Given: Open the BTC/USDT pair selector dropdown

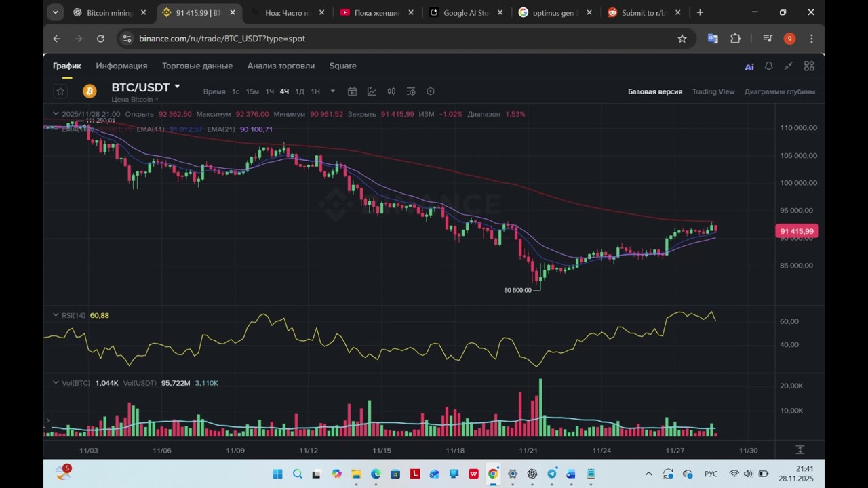Looking at the screenshot, I should [177, 87].
